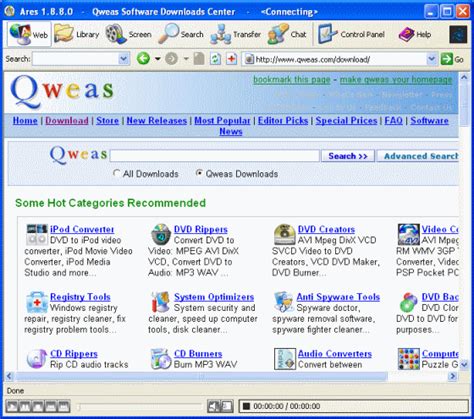Expand the URL address bar dropdown

tap(431, 59)
